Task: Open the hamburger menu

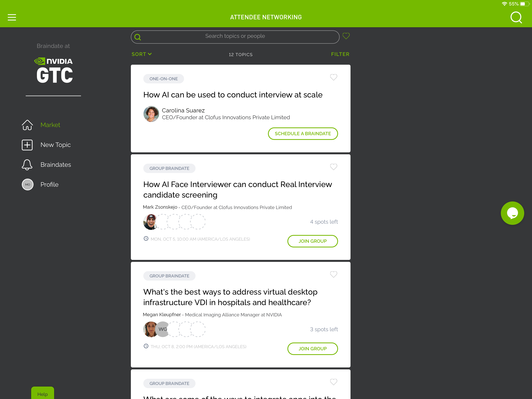Action: 12,17
